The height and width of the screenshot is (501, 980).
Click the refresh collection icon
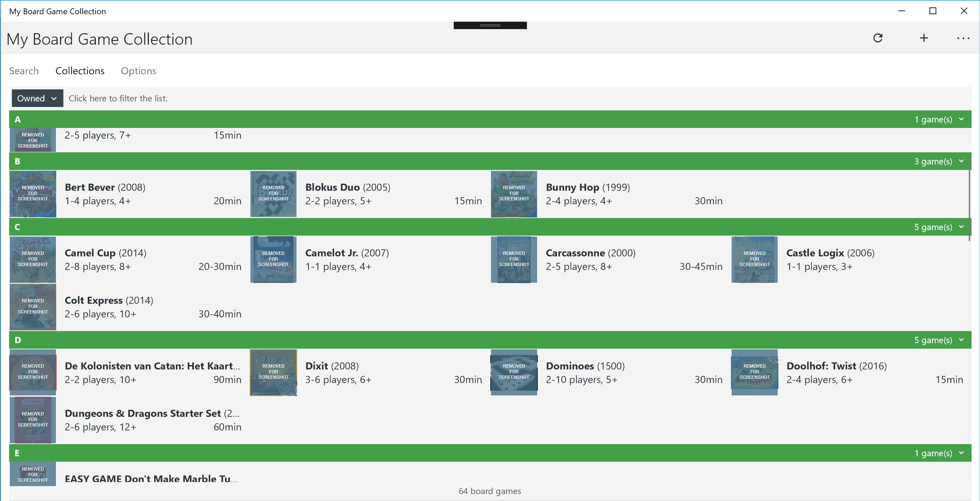(x=878, y=38)
